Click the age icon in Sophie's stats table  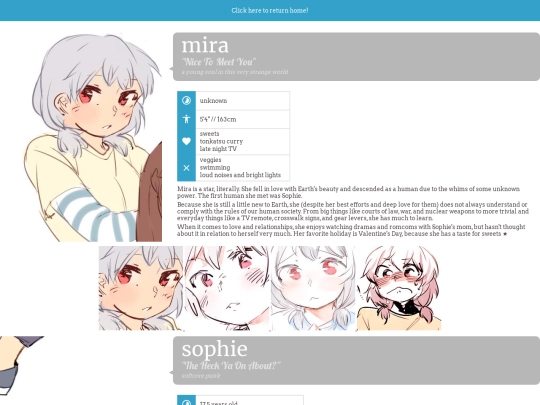(186, 402)
